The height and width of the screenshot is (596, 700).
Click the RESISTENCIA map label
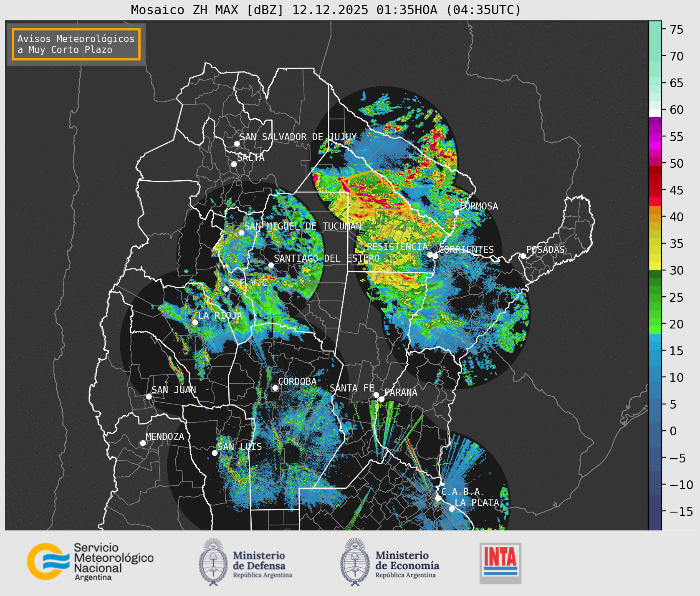(397, 247)
